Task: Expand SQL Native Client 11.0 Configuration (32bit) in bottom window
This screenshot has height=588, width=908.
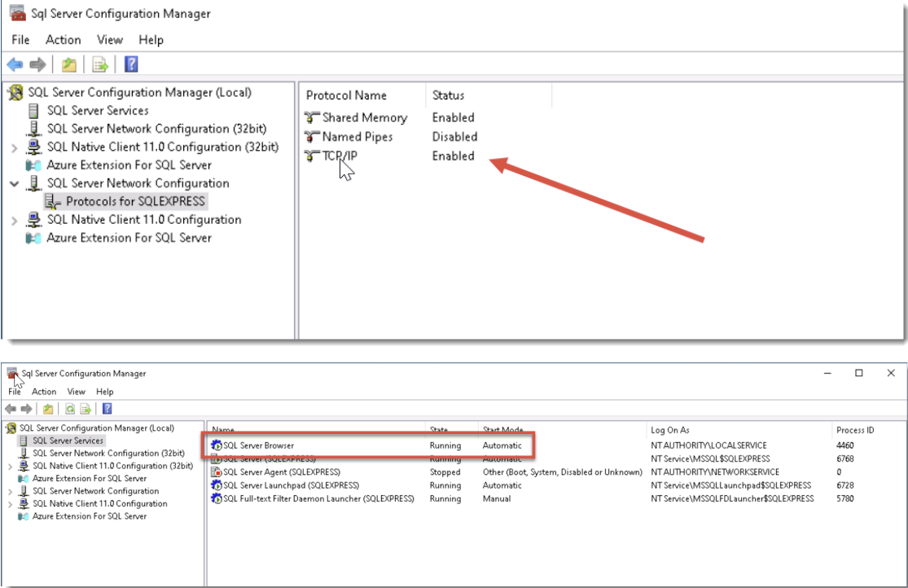Action: 10,467
